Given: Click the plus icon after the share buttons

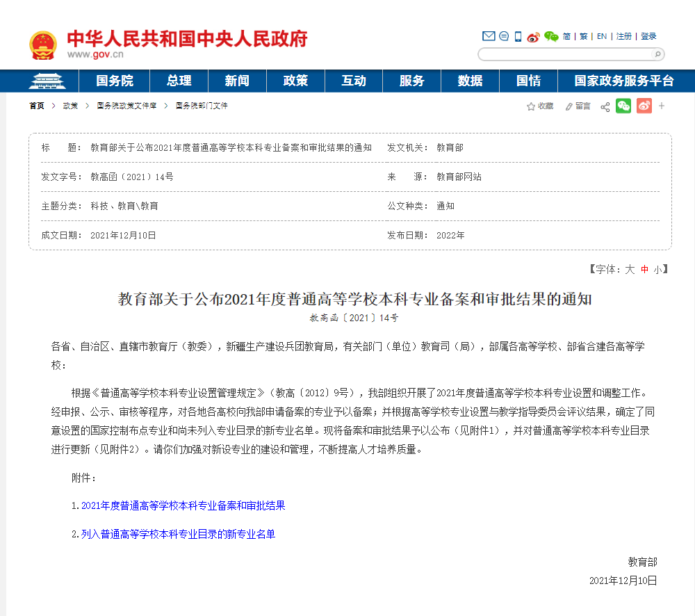Looking at the screenshot, I should pyautogui.click(x=660, y=106).
